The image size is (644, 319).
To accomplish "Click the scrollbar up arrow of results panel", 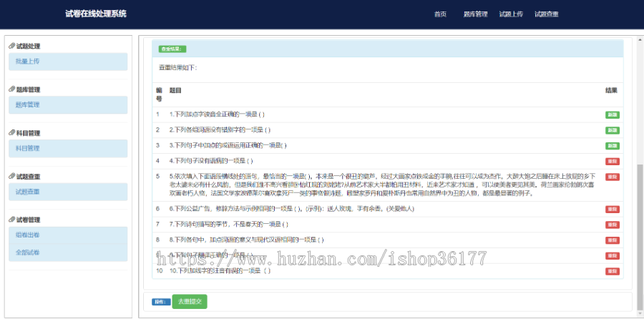I will point(640,40).
